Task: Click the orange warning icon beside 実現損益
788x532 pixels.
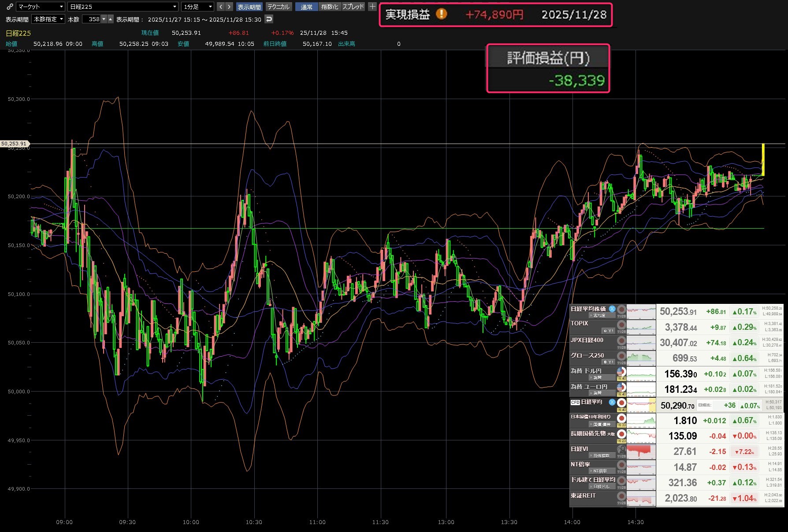Action: [x=441, y=15]
